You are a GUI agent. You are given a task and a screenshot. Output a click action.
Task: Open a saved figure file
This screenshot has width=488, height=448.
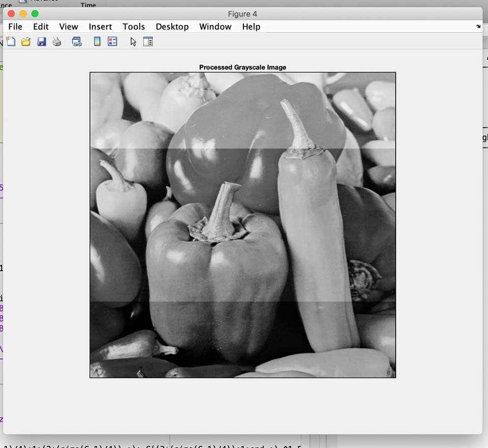(x=25, y=41)
